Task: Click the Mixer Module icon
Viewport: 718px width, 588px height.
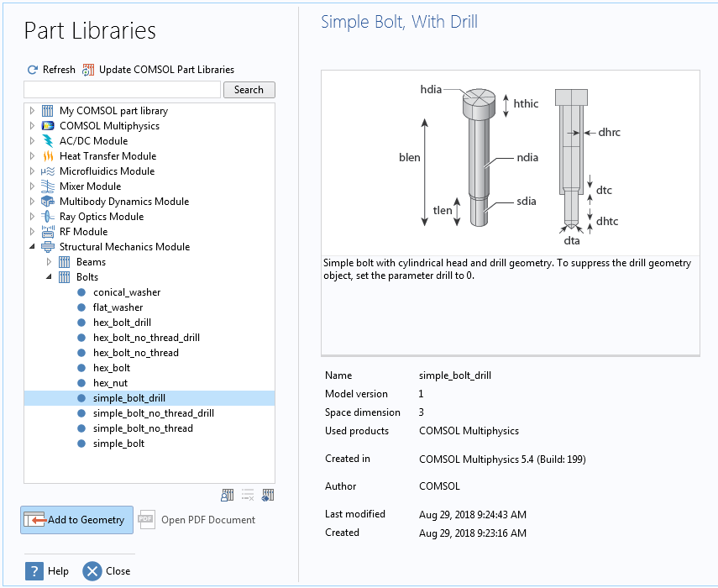Action: [48, 186]
